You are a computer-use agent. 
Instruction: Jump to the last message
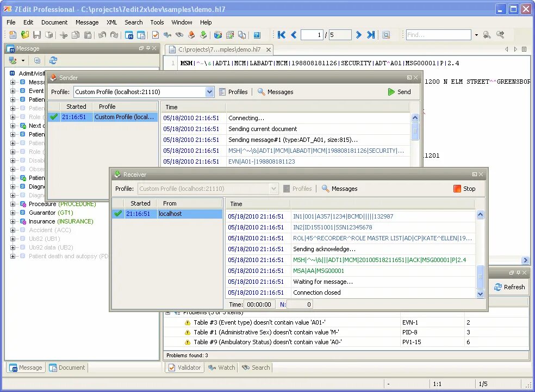point(371,35)
